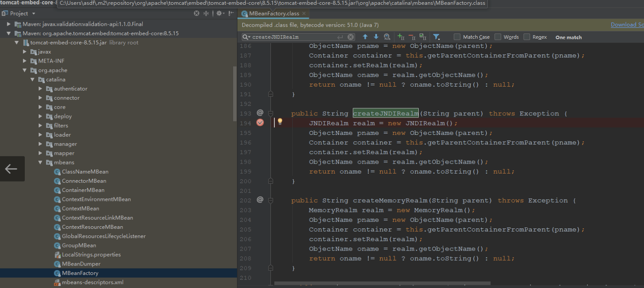Clear the createJNDIRealm search field
The image size is (644, 288).
click(351, 37)
